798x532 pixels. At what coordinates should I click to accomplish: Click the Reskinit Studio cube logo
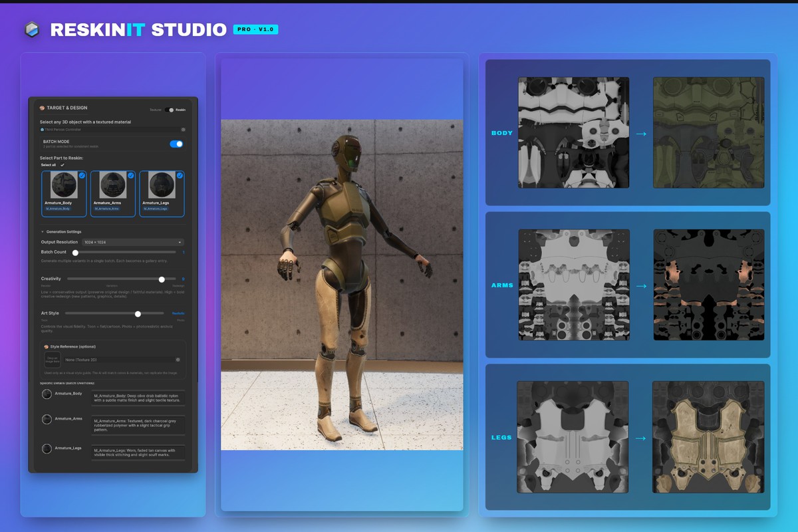(31, 29)
